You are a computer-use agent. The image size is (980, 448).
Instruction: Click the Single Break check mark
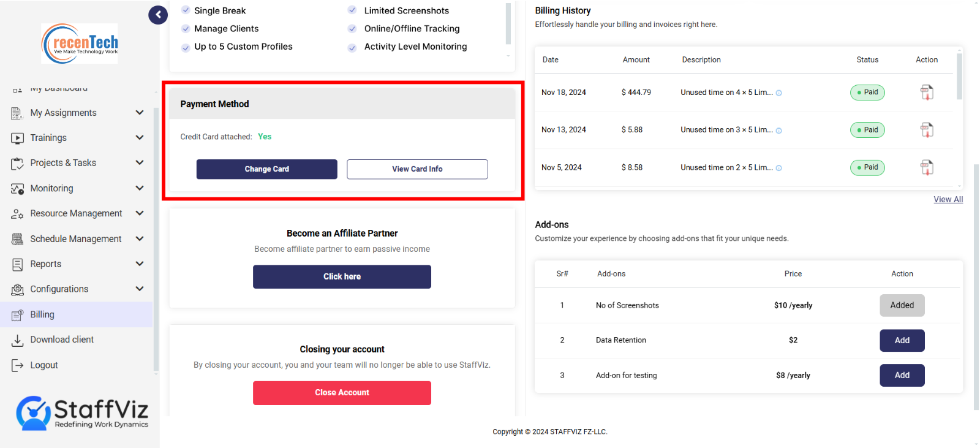pos(186,10)
